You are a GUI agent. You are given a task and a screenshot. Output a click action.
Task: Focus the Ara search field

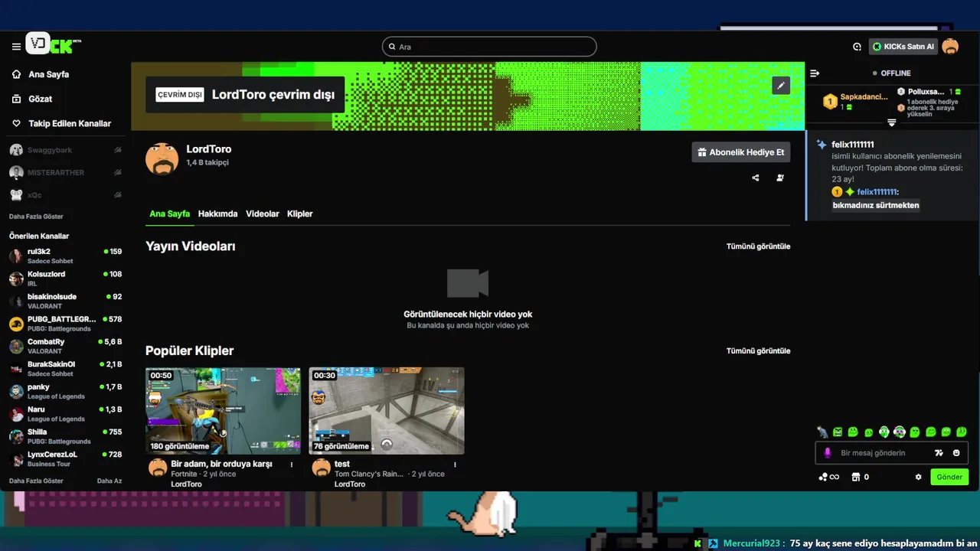[x=489, y=47]
